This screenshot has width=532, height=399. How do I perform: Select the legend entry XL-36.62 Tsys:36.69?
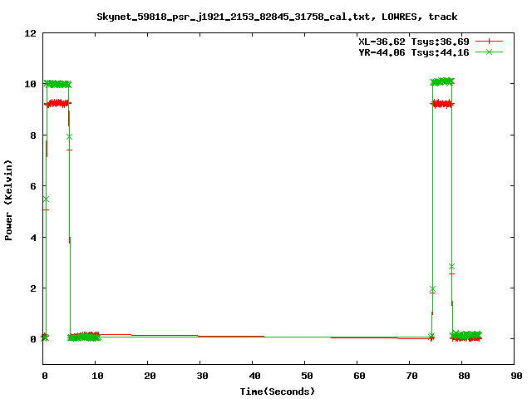pos(414,42)
